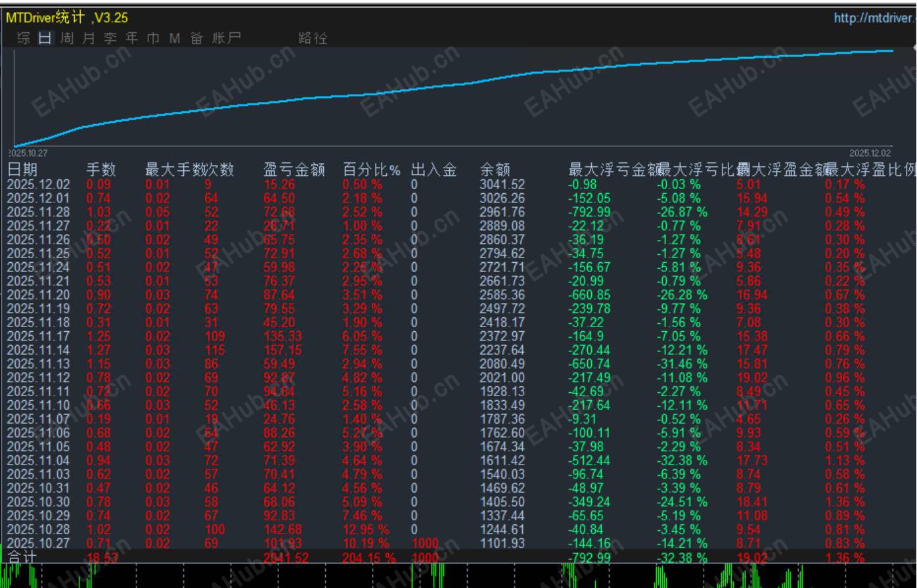Image resolution: width=917 pixels, height=588 pixels.
Task: Select the 路径 path tab
Action: [313, 38]
